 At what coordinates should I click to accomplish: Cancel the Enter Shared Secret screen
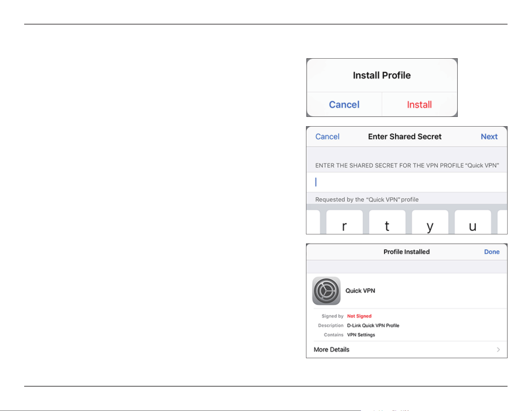pyautogui.click(x=327, y=136)
